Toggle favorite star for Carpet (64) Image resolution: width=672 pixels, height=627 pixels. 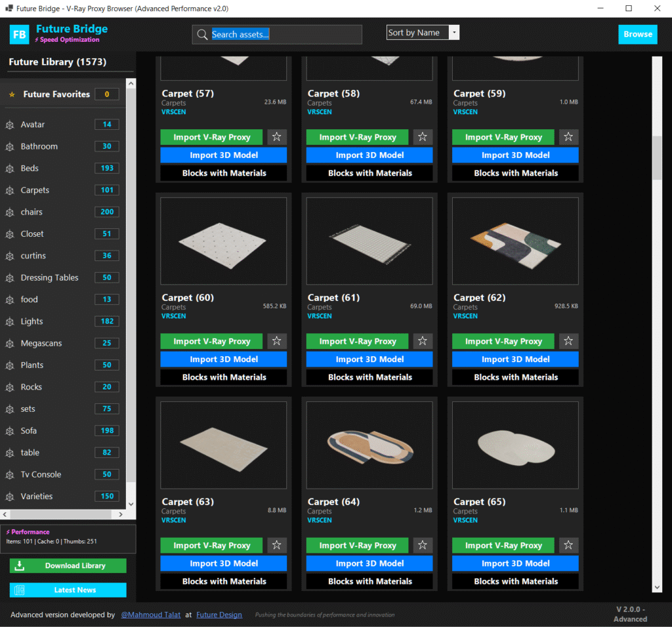(423, 545)
